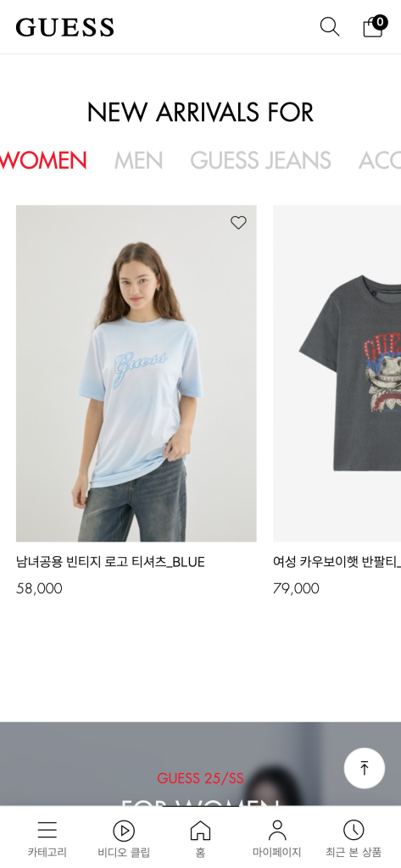Tap the GUESS logo
This screenshot has height=868, width=401.
(64, 27)
